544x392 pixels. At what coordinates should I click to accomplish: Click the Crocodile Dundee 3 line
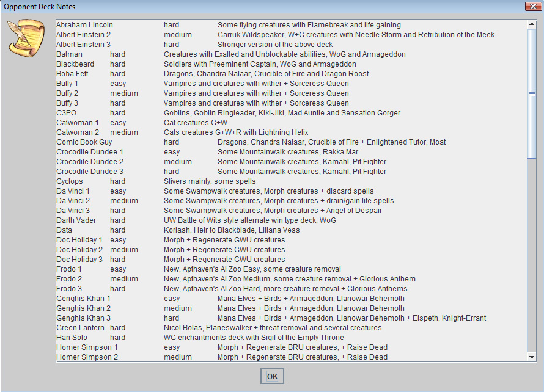(x=90, y=172)
